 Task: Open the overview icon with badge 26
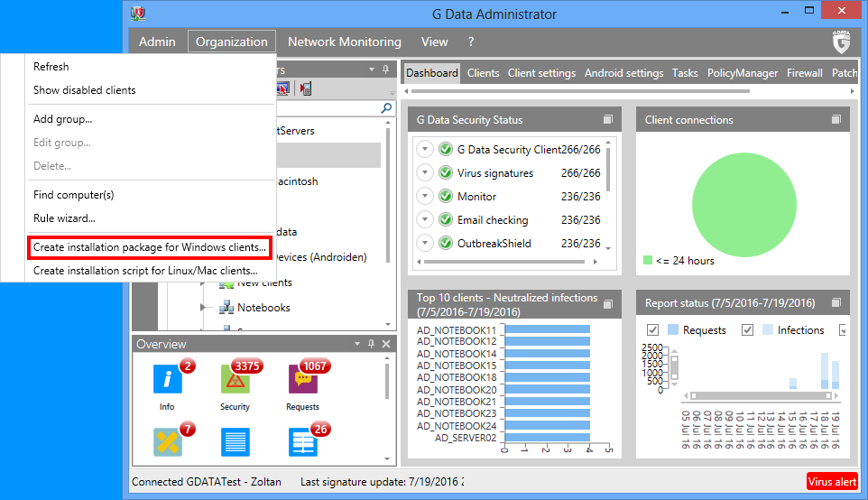pos(303,442)
